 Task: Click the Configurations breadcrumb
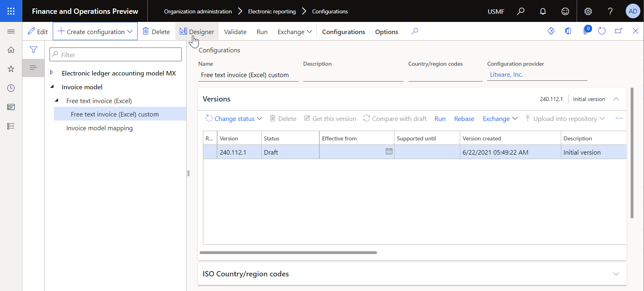click(330, 11)
